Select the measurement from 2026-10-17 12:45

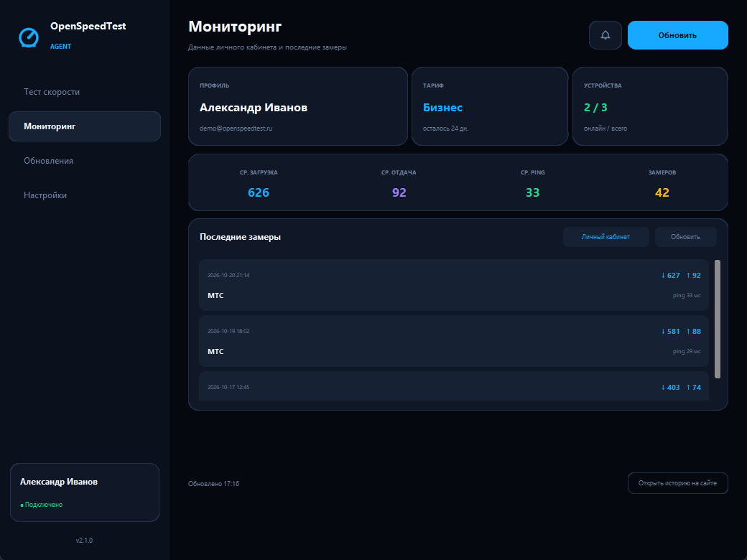point(453,386)
